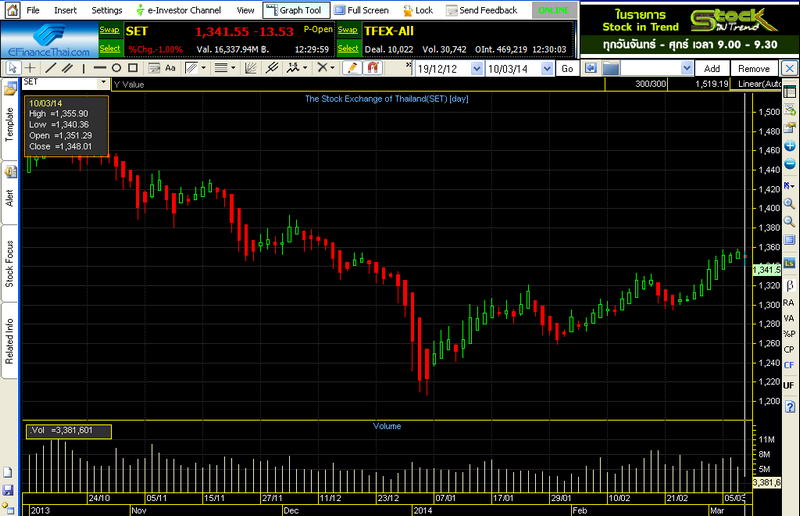
Task: Click the text note box tool
Action: point(154,68)
